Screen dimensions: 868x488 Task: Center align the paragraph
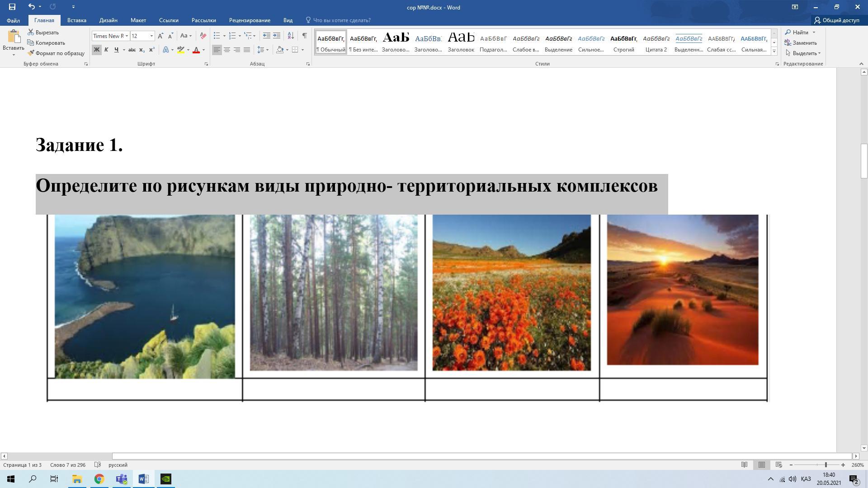[x=227, y=50]
